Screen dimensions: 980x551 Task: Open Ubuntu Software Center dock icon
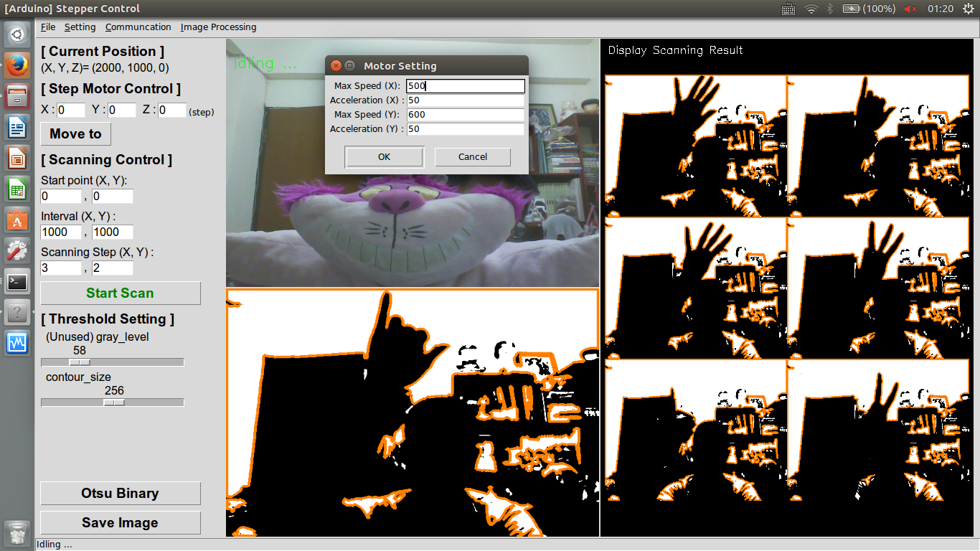coord(17,221)
